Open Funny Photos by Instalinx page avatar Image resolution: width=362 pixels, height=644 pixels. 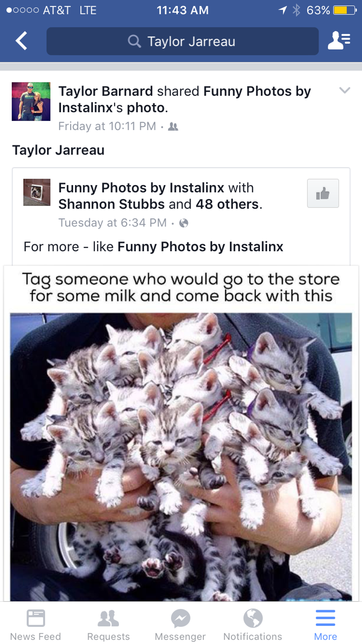pos(37,192)
